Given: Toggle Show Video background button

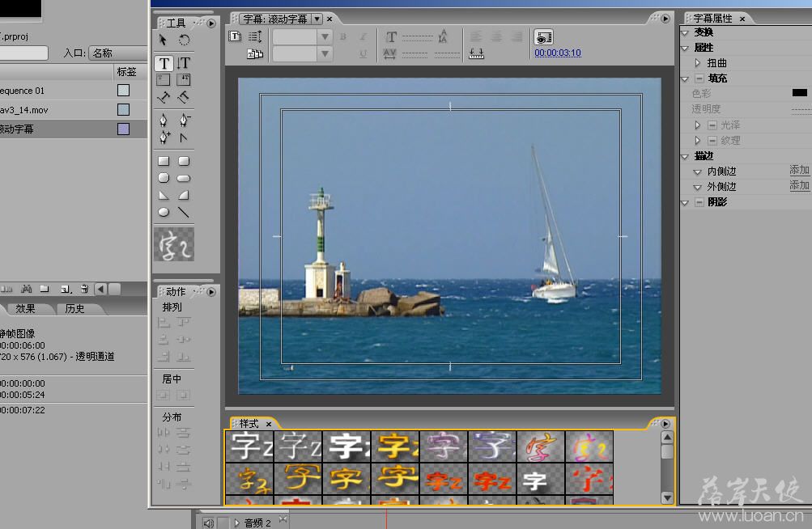Looking at the screenshot, I should 543,36.
